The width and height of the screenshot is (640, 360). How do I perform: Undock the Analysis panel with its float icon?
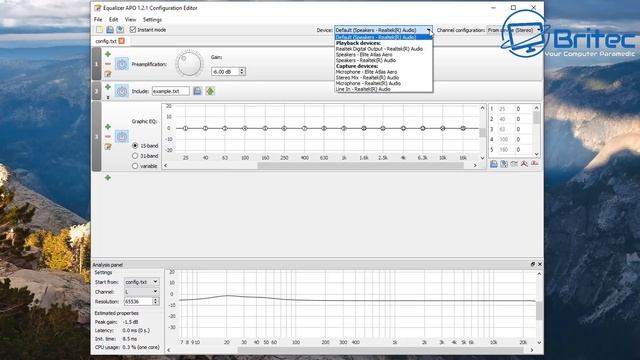coord(533,264)
